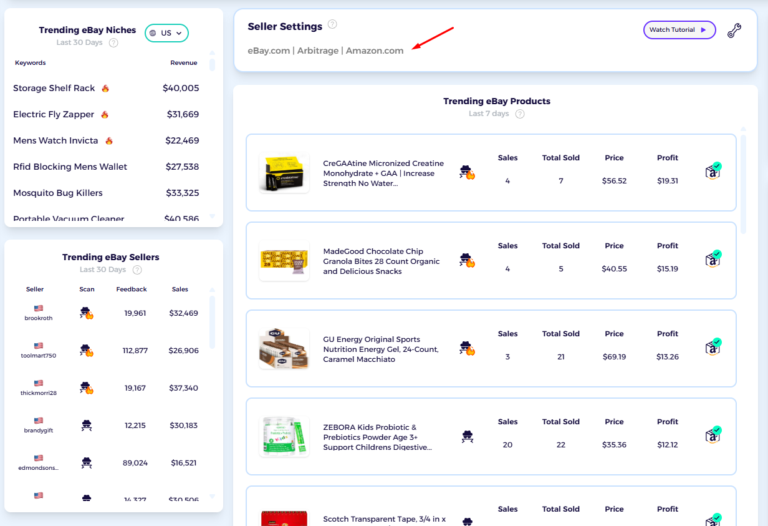This screenshot has width=768, height=526.
Task: Open seller toolmart750's name
Action: click(38, 356)
